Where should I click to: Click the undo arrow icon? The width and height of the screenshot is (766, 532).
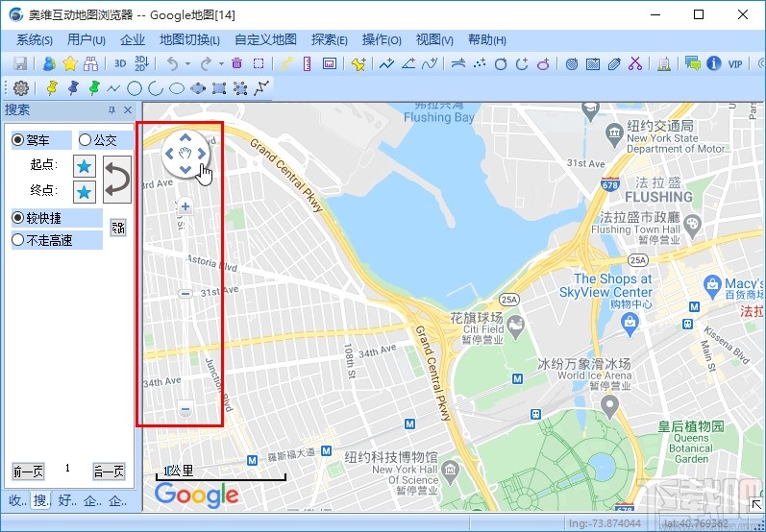click(172, 63)
